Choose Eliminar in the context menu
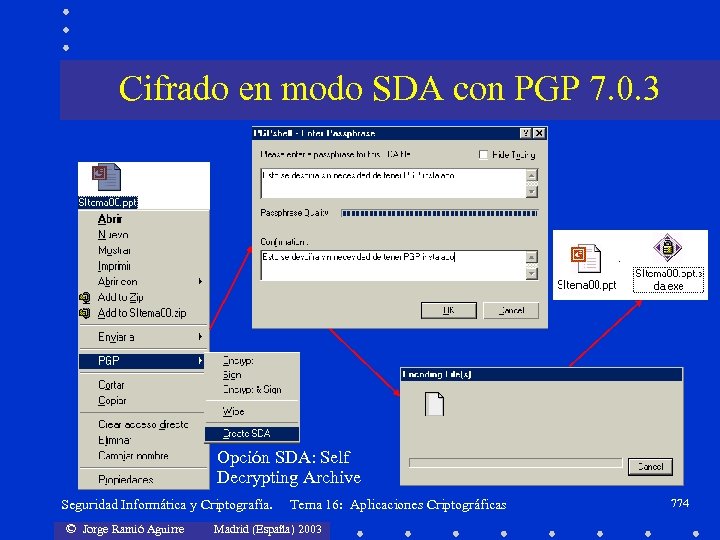The height and width of the screenshot is (540, 720). tap(114, 440)
